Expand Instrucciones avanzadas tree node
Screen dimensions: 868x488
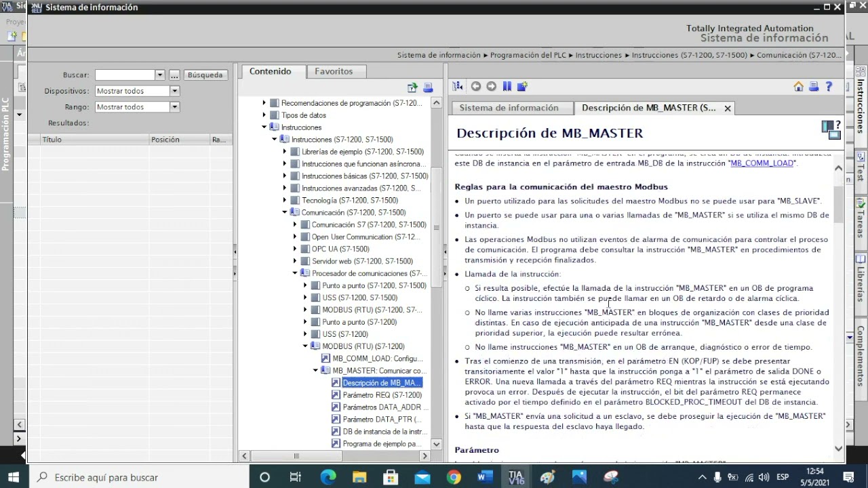point(285,188)
